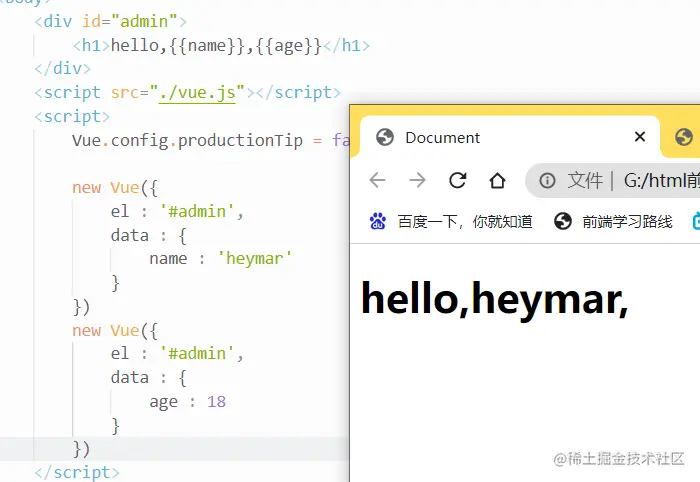The image size is (700, 482).
Task: Click first '#admin' el string in code
Action: click(x=197, y=211)
